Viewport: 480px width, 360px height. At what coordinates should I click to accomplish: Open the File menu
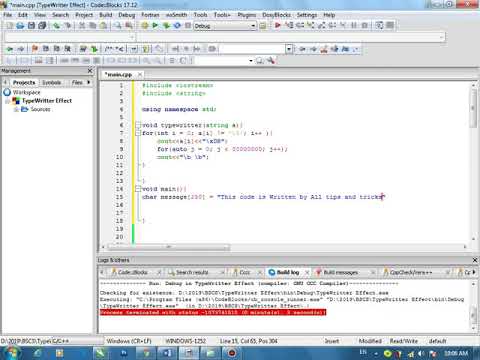(7, 15)
